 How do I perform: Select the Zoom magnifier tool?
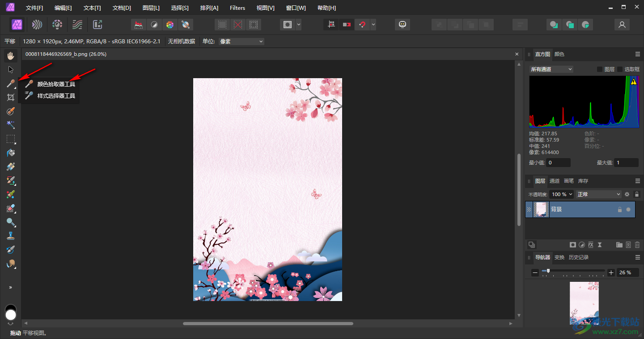[x=11, y=222]
